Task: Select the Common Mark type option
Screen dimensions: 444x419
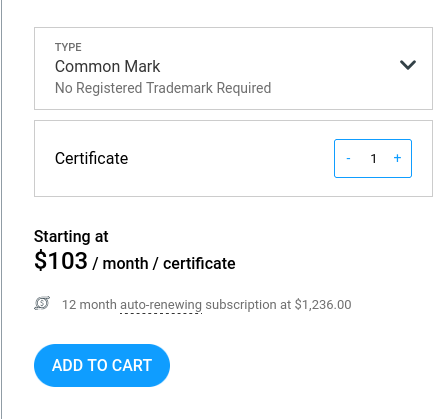Action: tap(107, 66)
